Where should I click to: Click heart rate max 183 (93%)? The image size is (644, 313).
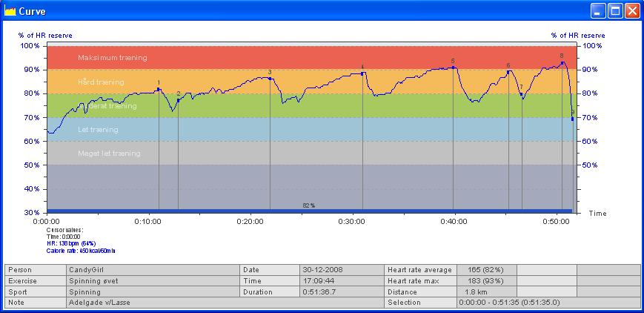pyautogui.click(x=487, y=281)
